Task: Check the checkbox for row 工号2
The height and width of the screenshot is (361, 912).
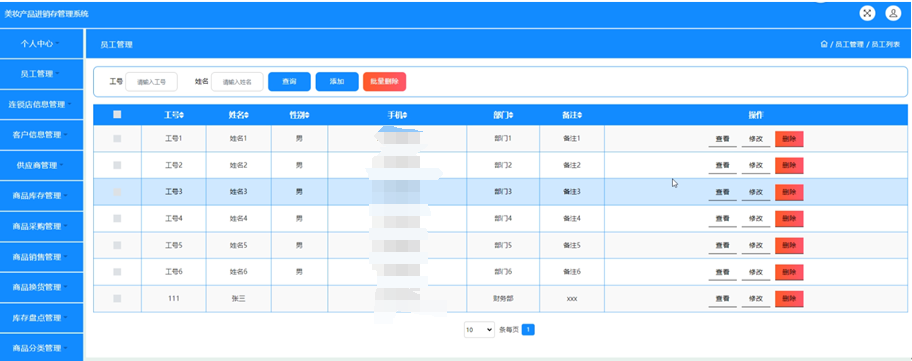Action: (x=117, y=165)
